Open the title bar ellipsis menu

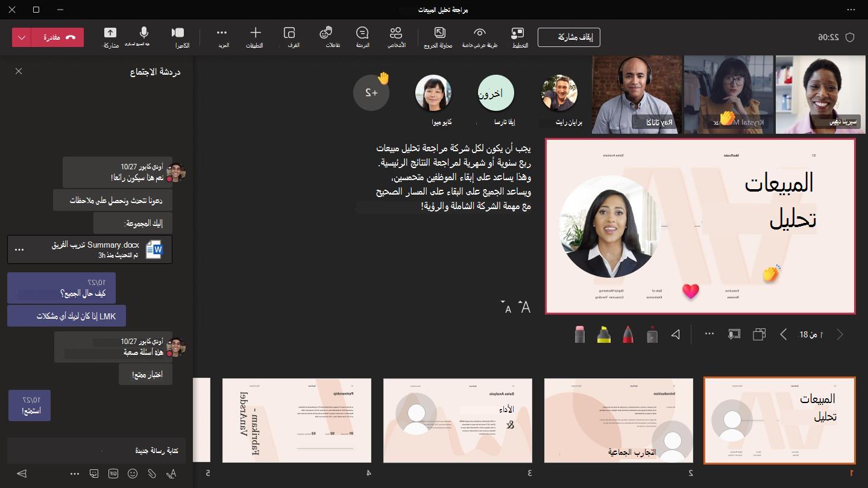point(851,10)
